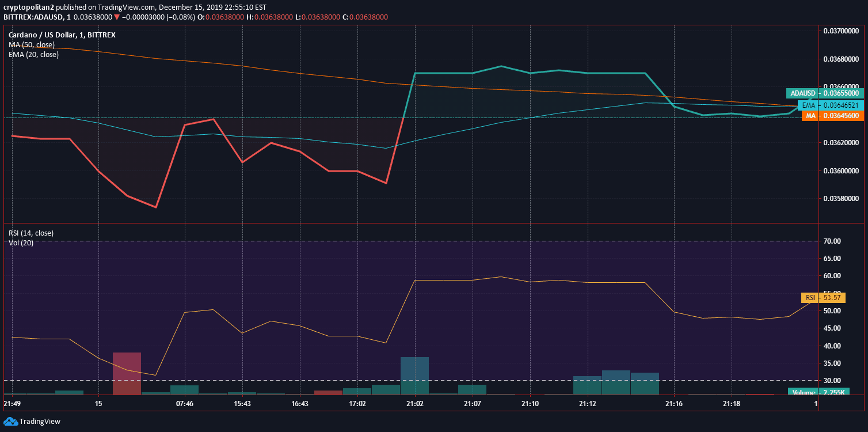
Task: Click the 45.00 RSI axis label
Action: 832,328
